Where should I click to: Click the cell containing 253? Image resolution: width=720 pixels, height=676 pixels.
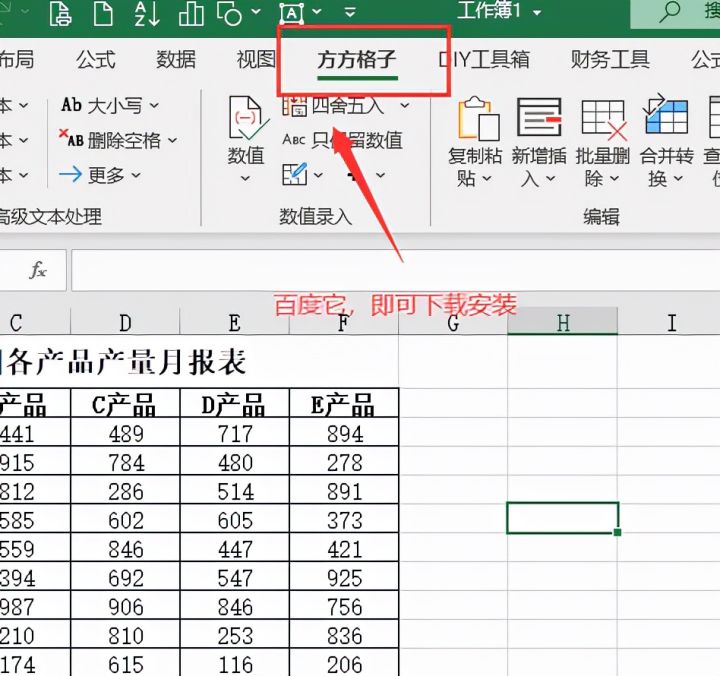tap(235, 635)
